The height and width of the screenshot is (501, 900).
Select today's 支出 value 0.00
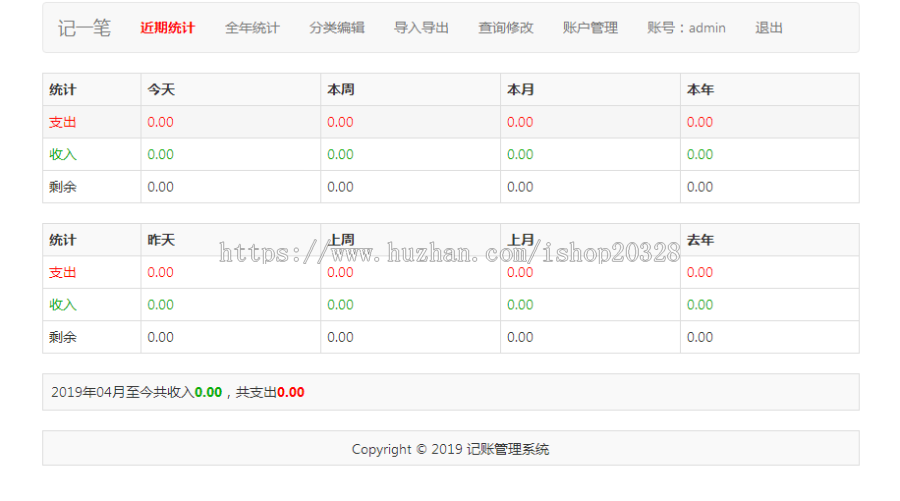pyautogui.click(x=160, y=122)
